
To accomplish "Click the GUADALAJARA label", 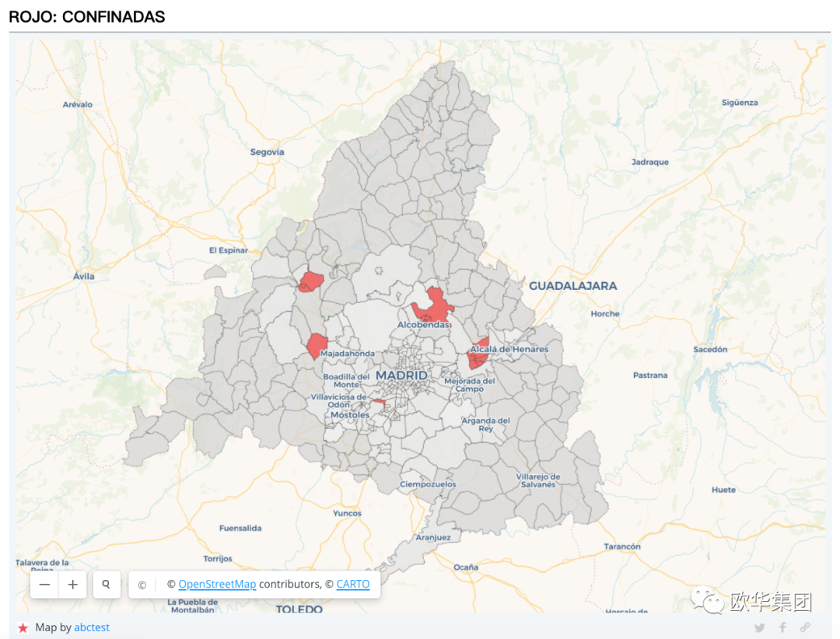I will [x=572, y=286].
